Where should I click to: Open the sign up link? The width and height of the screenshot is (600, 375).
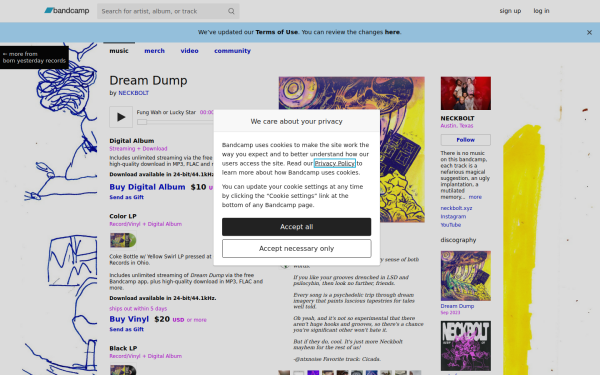(x=510, y=11)
